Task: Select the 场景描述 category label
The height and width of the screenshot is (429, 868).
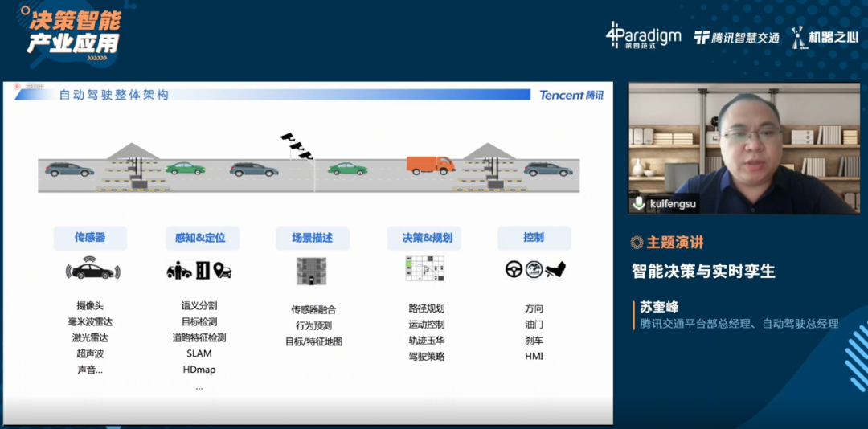Action: [x=313, y=238]
